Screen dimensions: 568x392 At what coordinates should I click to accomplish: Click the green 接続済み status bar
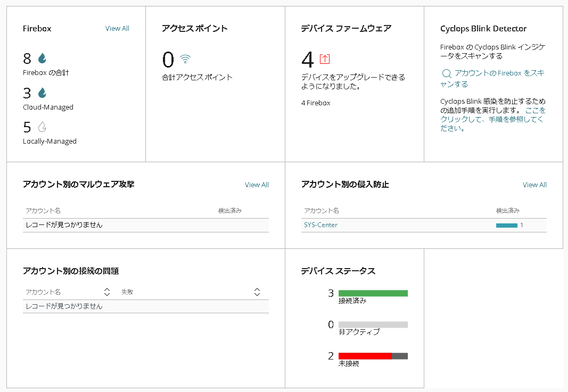(373, 293)
